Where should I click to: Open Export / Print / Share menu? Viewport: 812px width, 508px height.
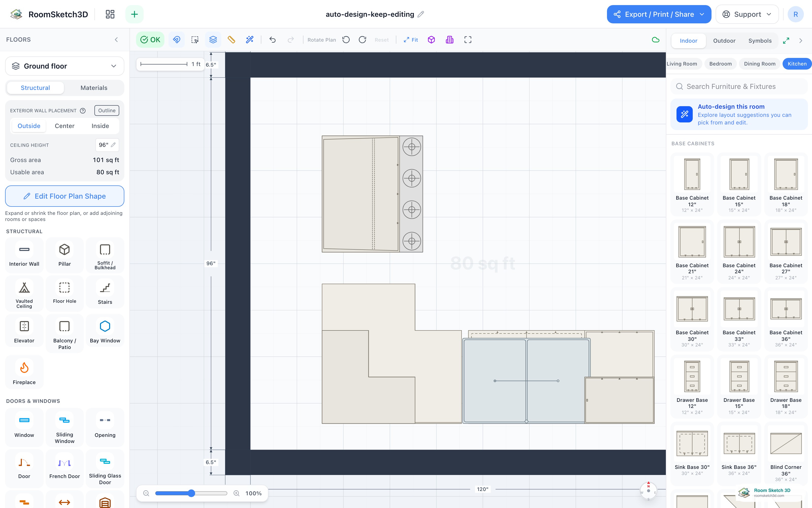coord(659,14)
